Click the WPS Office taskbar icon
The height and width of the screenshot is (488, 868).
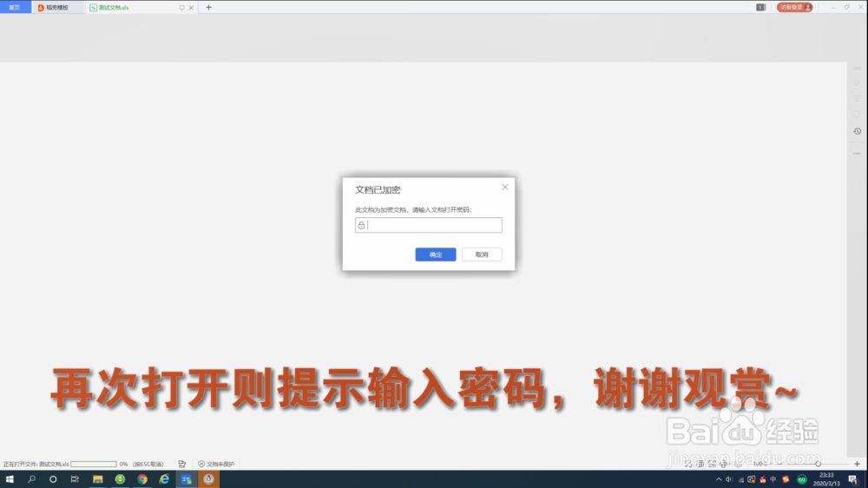click(x=187, y=479)
